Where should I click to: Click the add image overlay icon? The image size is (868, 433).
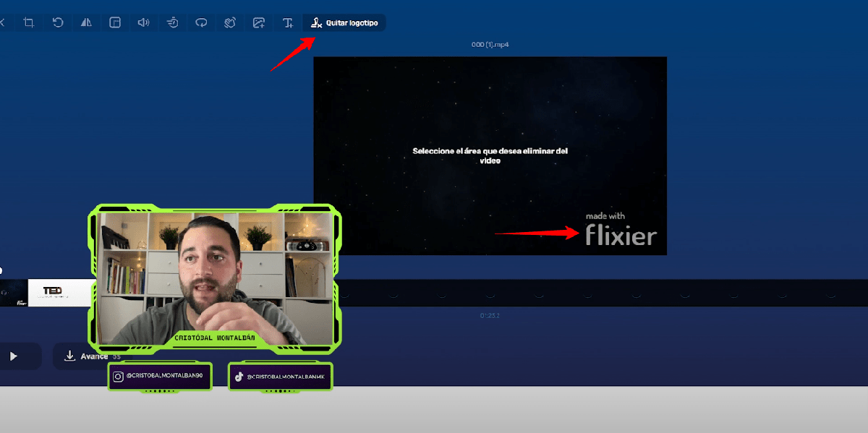coord(259,23)
